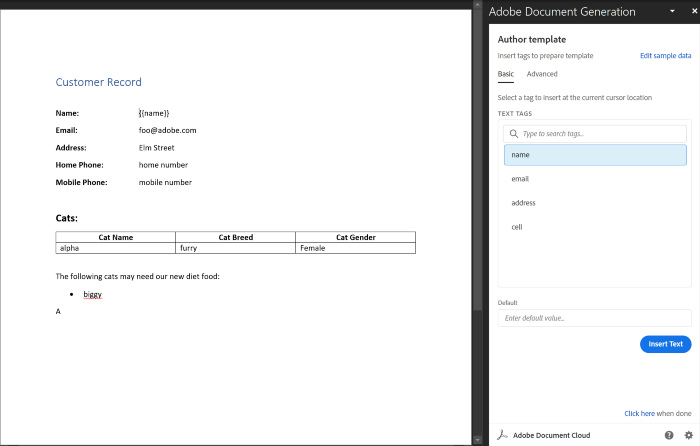Click the Adobe Document Cloud logo icon
The image size is (700, 446).
coord(503,435)
